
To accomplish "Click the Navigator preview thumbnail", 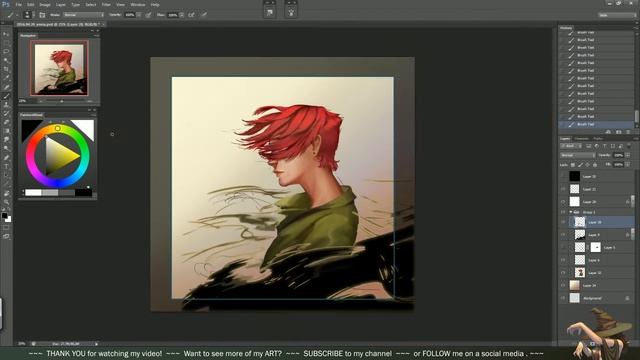I will point(59,68).
